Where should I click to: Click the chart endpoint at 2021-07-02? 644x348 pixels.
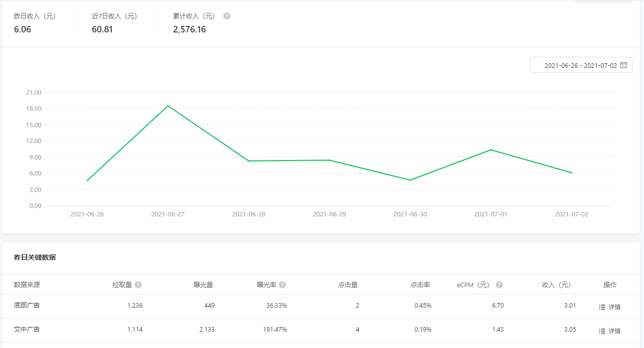coord(572,173)
